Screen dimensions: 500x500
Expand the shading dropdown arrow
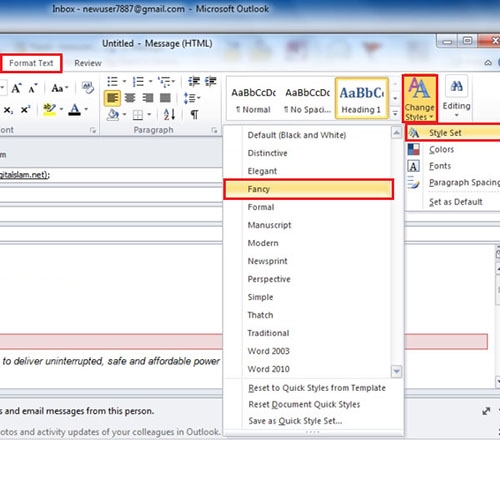(x=124, y=115)
